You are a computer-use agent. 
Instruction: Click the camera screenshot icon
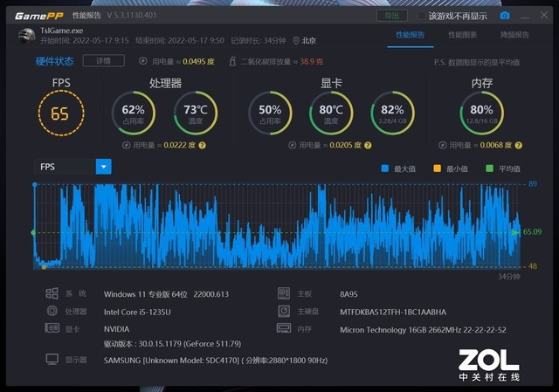tap(505, 16)
